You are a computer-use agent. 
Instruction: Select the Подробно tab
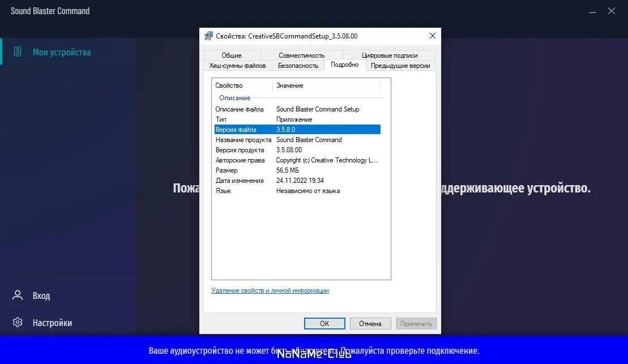[x=344, y=65]
